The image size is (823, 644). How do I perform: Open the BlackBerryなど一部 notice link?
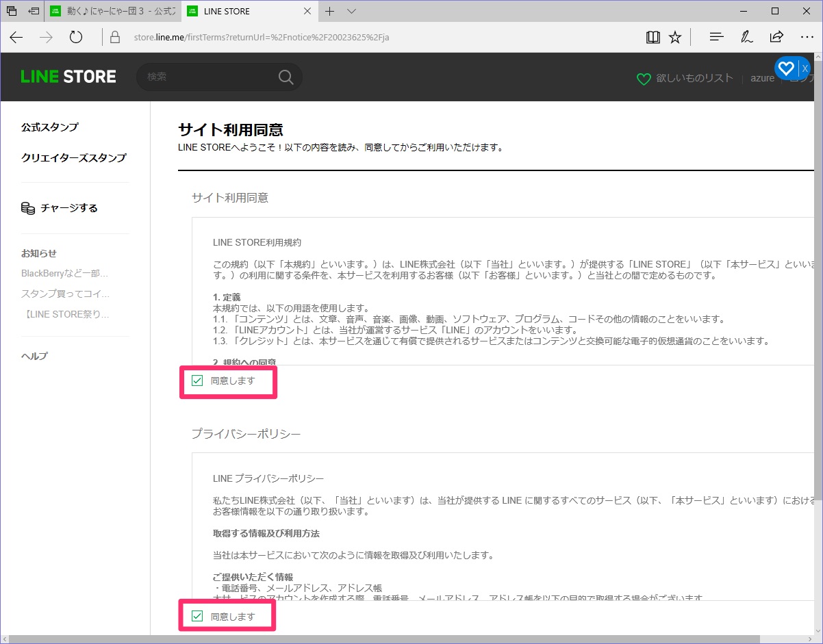click(x=65, y=274)
